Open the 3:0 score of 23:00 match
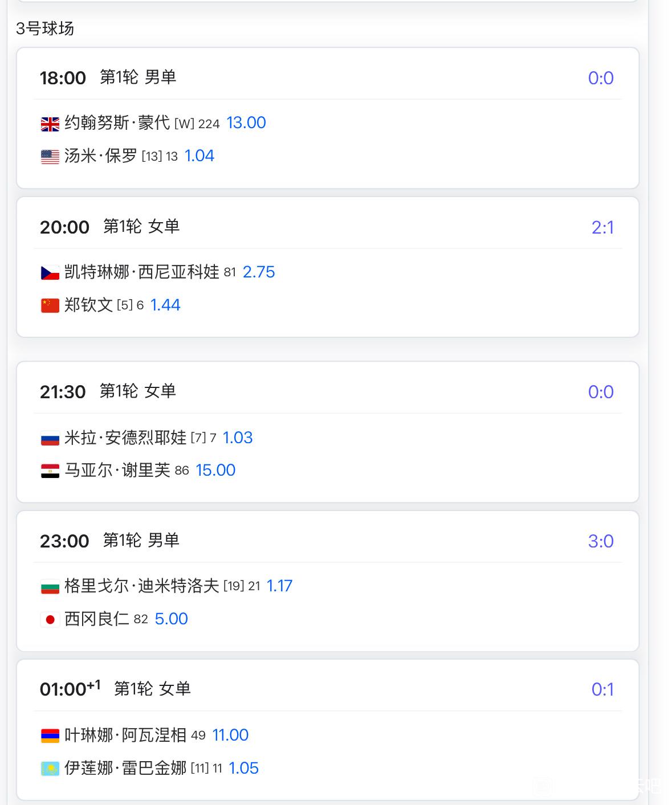672x805 pixels. [601, 541]
